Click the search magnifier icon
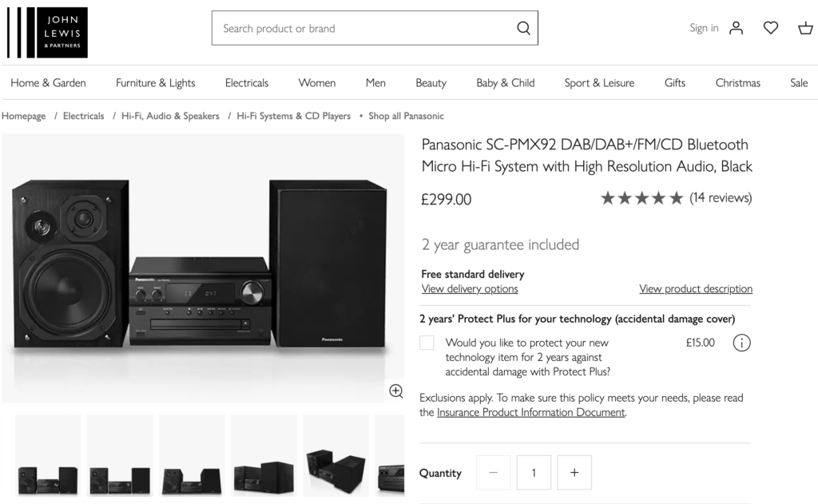The height and width of the screenshot is (504, 818). coord(523,28)
